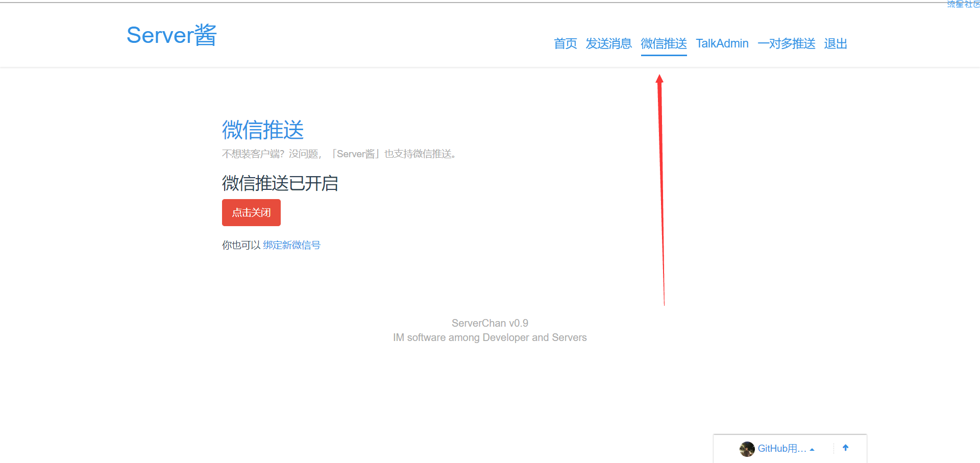The width and height of the screenshot is (980, 463).
Task: Open the GitHub用… username label
Action: point(781,449)
